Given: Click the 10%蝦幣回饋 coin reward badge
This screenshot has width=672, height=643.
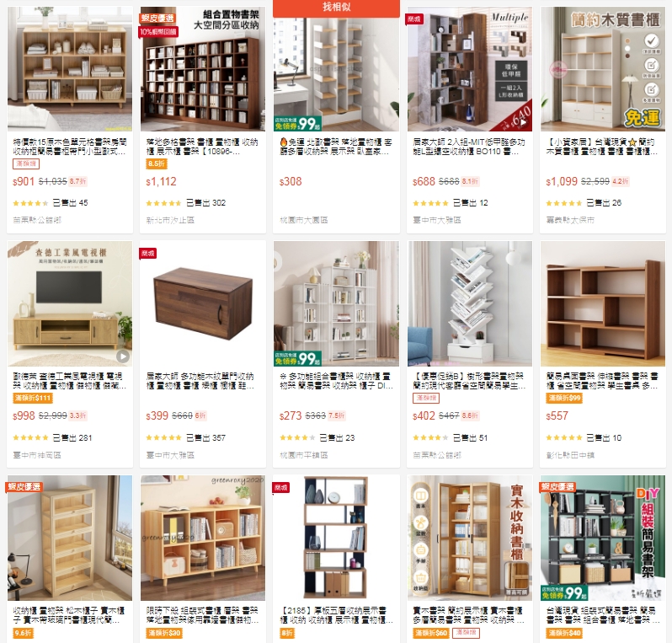Looking at the screenshot, I should click(x=158, y=32).
